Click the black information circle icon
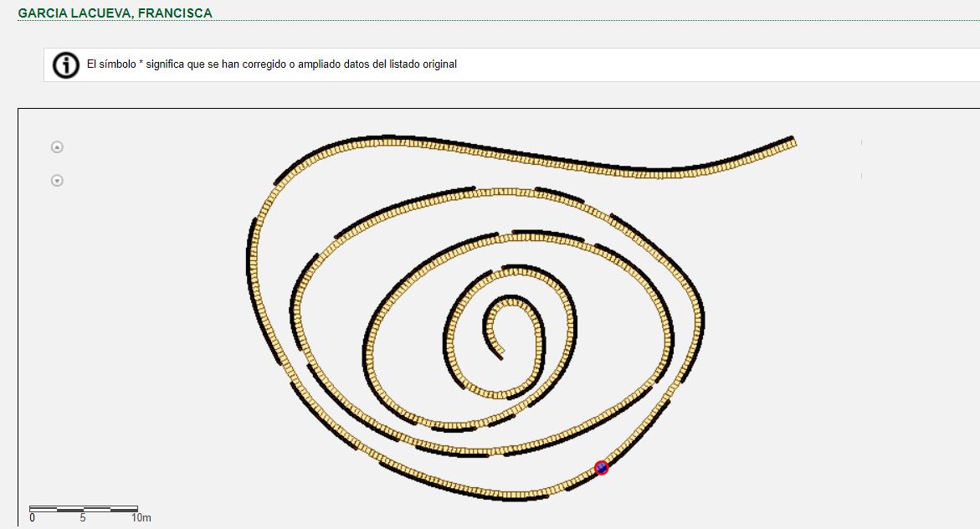 65,64
